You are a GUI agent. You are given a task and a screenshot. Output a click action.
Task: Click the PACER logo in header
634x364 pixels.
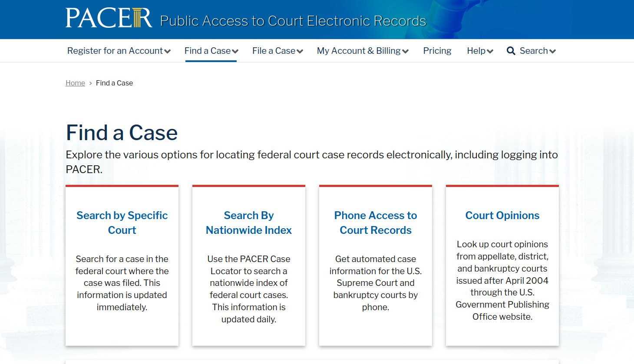tap(109, 18)
